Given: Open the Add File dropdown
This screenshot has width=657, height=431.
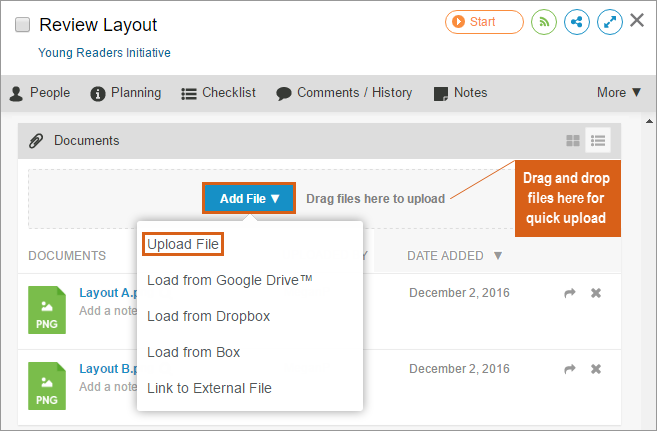Looking at the screenshot, I should pos(250,198).
